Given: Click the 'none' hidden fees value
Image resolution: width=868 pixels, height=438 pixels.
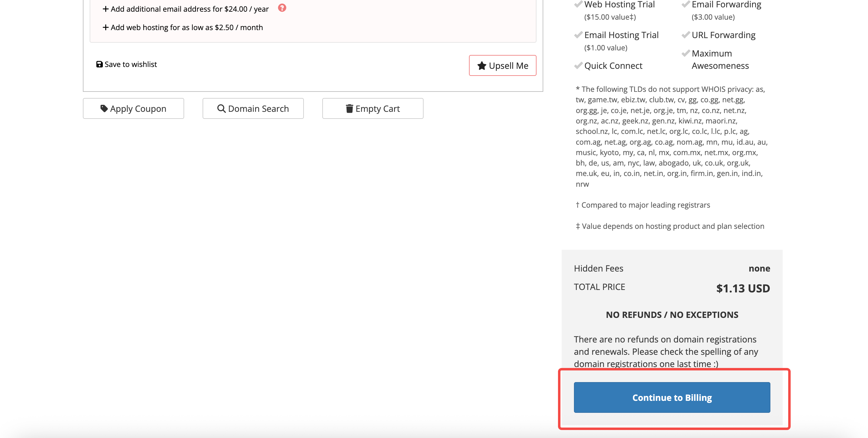Looking at the screenshot, I should tap(759, 268).
